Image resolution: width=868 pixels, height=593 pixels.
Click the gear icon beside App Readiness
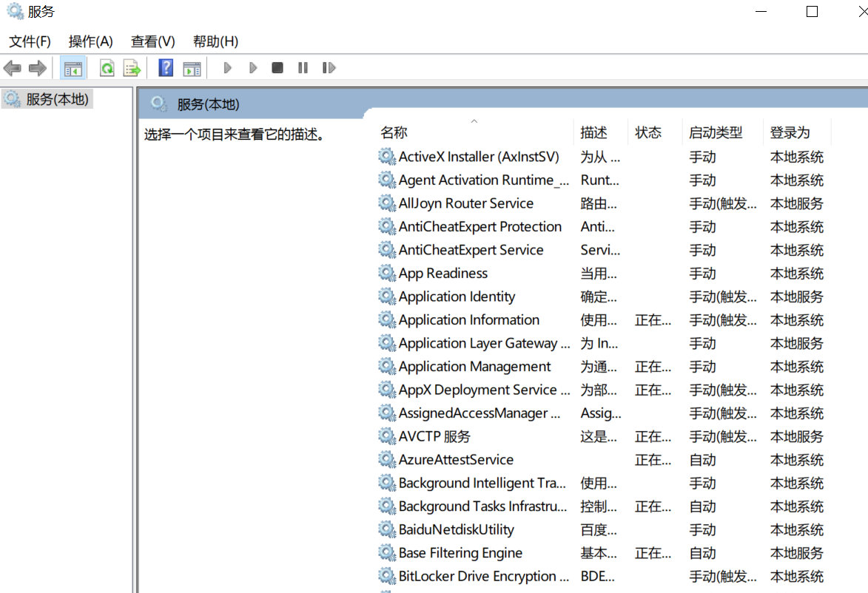(x=386, y=273)
